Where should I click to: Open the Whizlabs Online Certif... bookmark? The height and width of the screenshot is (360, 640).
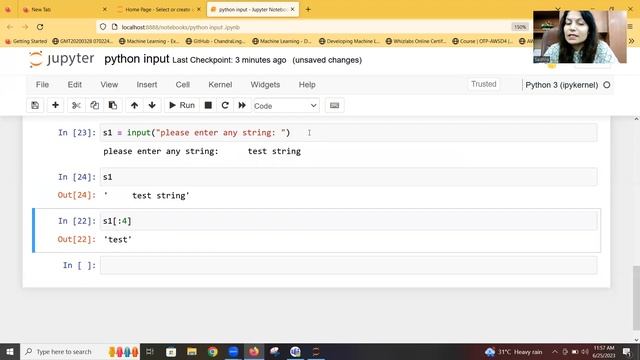[416, 41]
